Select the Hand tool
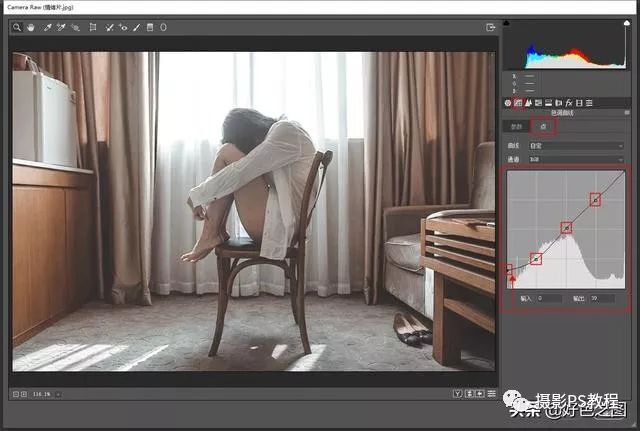Viewport: 640px width, 431px height. [31, 28]
